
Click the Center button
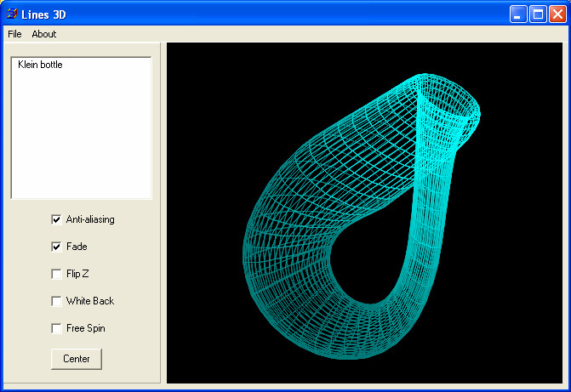pyautogui.click(x=77, y=359)
